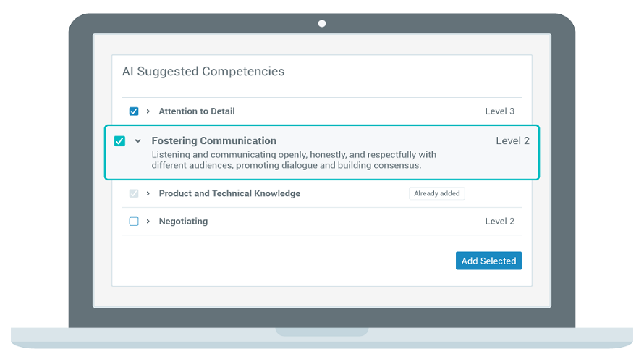Click the laptop webcam dot
Viewport: 644px width, 362px height.
pos(322,23)
